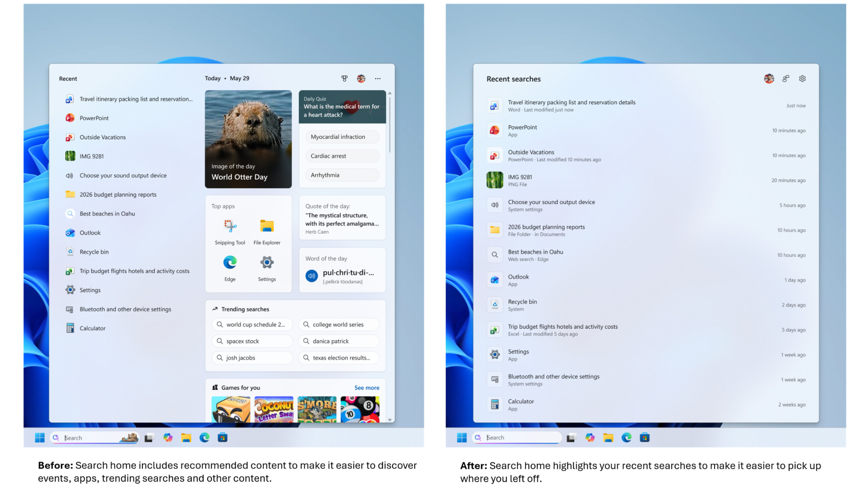Open Microsoft Store on After taskbar
The image size is (868, 488).
(645, 437)
